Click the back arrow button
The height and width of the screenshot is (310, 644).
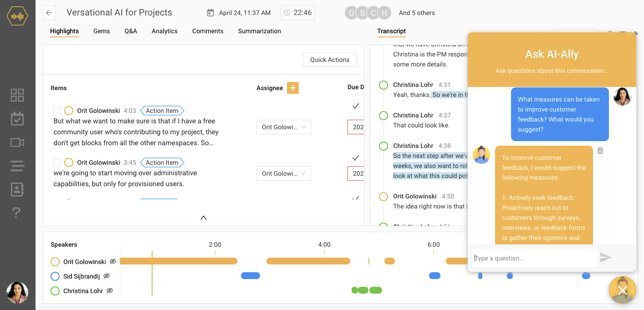coord(49,13)
